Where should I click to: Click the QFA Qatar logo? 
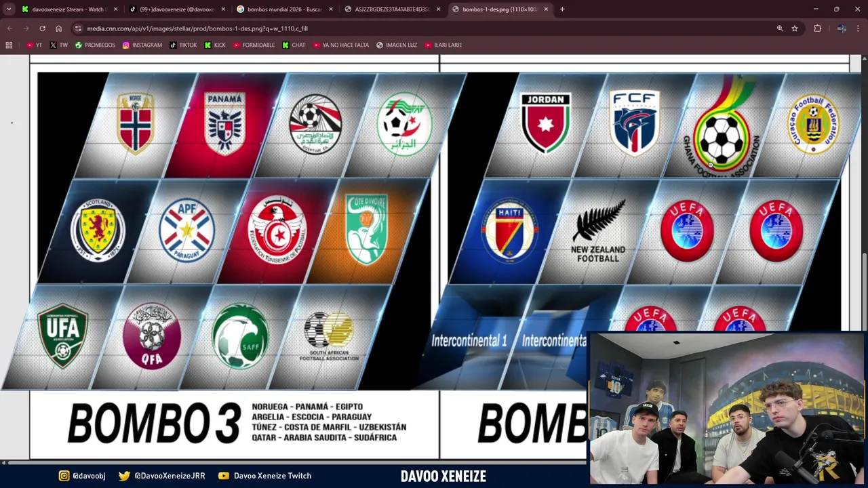tap(152, 336)
